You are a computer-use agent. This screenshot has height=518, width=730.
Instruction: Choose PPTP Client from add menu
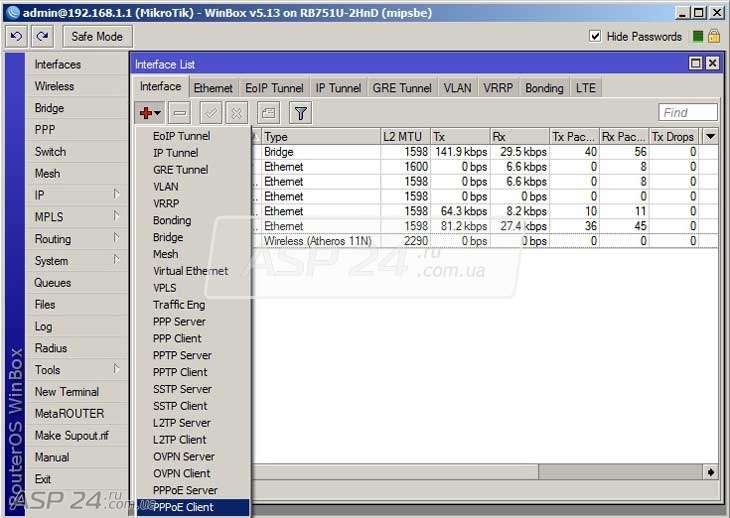193,372
